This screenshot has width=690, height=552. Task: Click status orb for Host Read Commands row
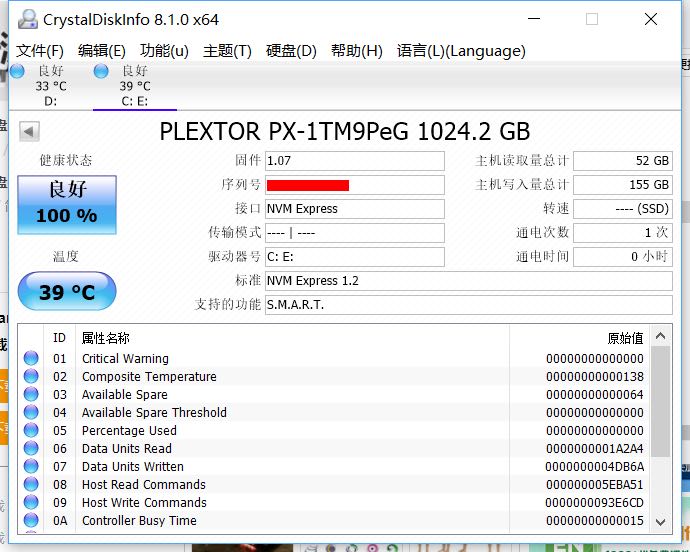click(x=31, y=484)
